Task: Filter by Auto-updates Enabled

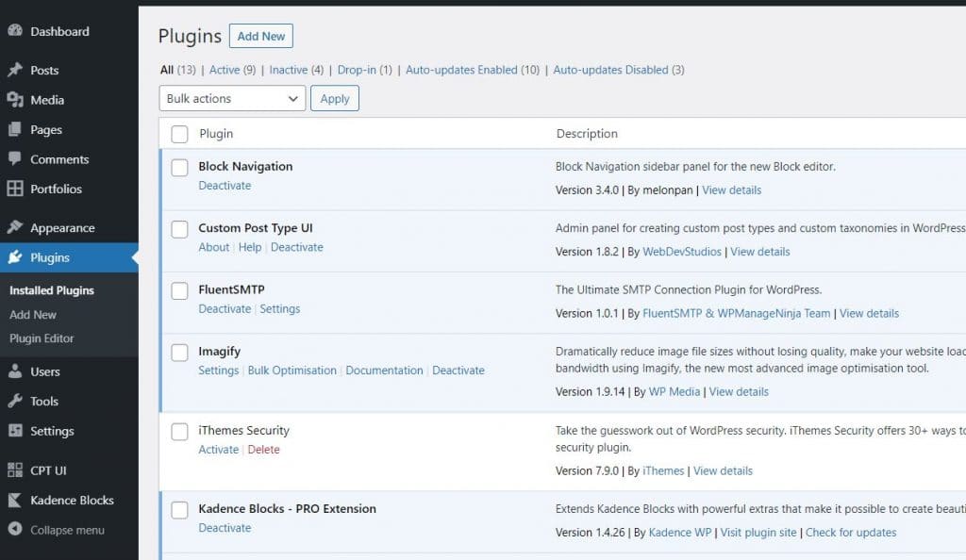Action: pyautogui.click(x=461, y=70)
